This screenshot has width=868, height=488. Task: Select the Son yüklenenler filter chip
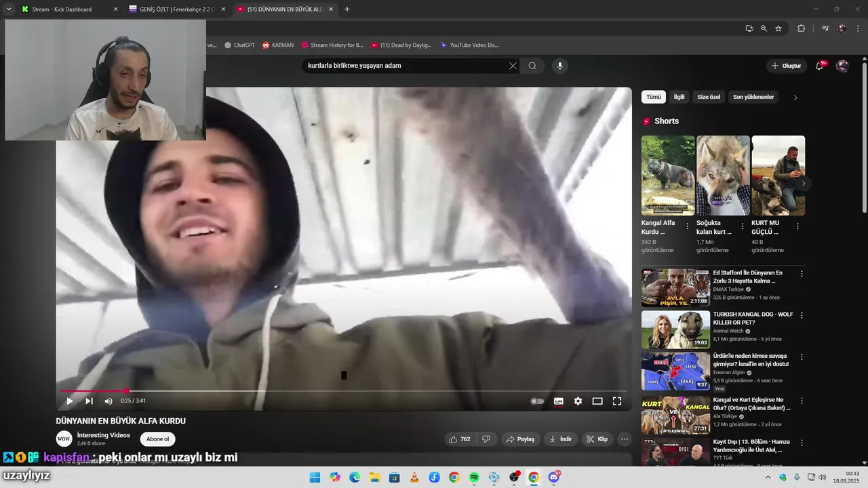753,97
